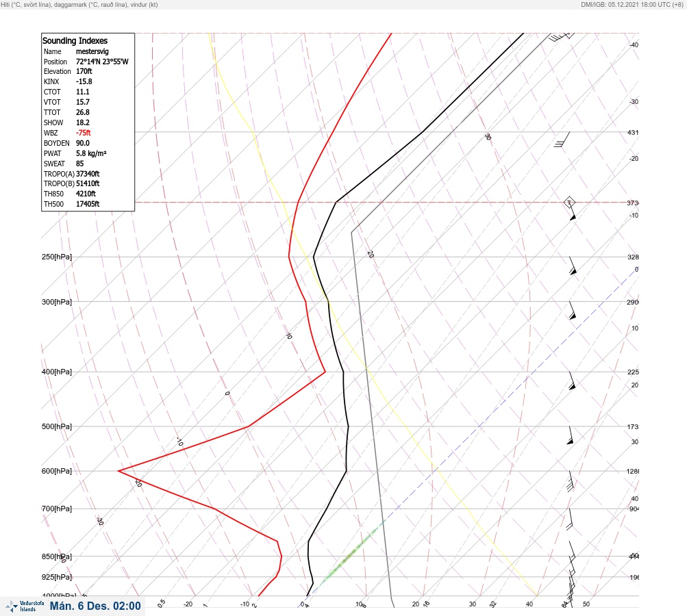Click the 'Sounding Indexes' heading
687x616 pixels.
coord(75,40)
